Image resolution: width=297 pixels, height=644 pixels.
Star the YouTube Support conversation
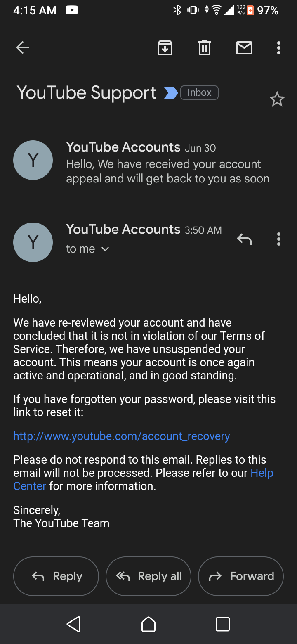pos(277,99)
